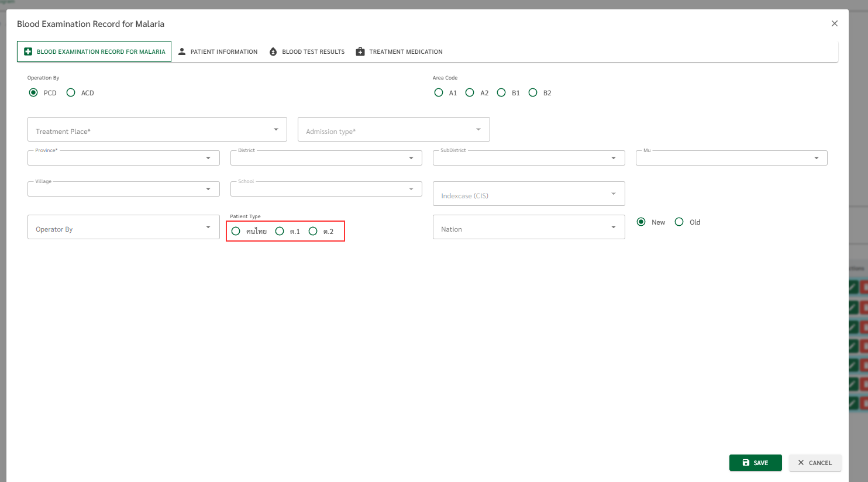Switch to Blood Test Results tab
The width and height of the screenshot is (868, 482).
(313, 51)
